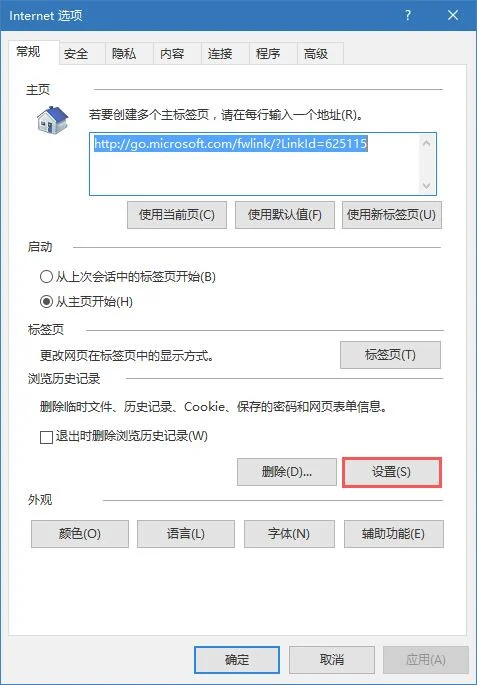
Task: Enable 退出时删除浏览历史记录 checkbox
Action: click(x=46, y=436)
